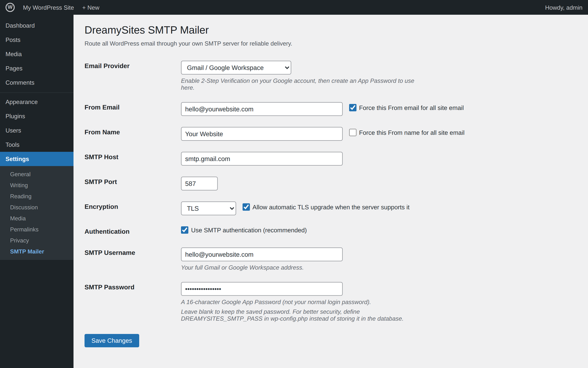Click the SMTP Host field

point(262,159)
